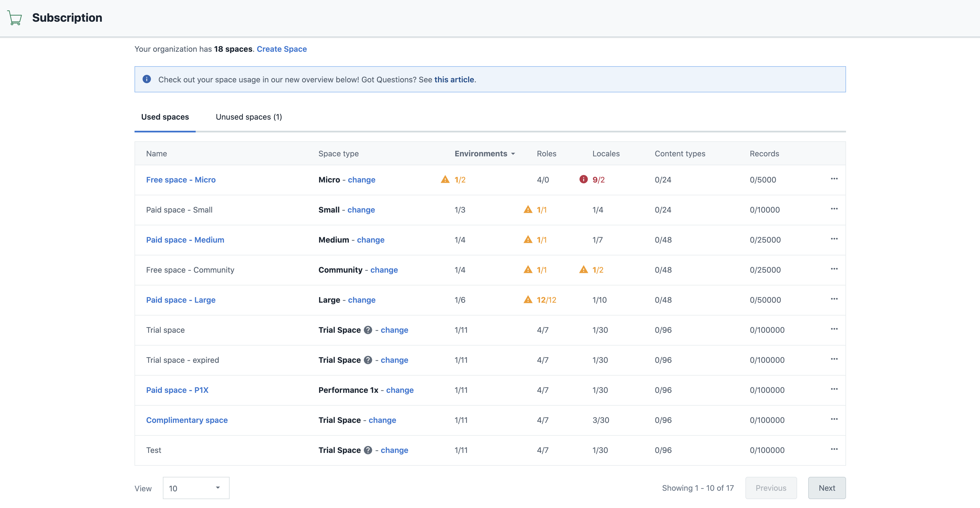Image resolution: width=980 pixels, height=508 pixels.
Task: Open the View rows-per-page dropdown
Action: tap(196, 488)
